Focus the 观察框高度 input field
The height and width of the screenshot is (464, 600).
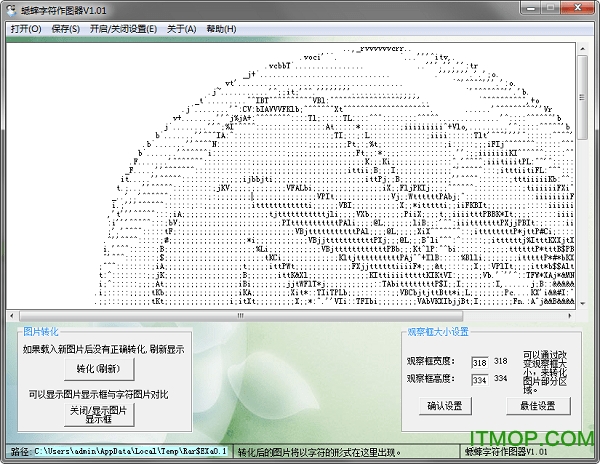point(479,380)
